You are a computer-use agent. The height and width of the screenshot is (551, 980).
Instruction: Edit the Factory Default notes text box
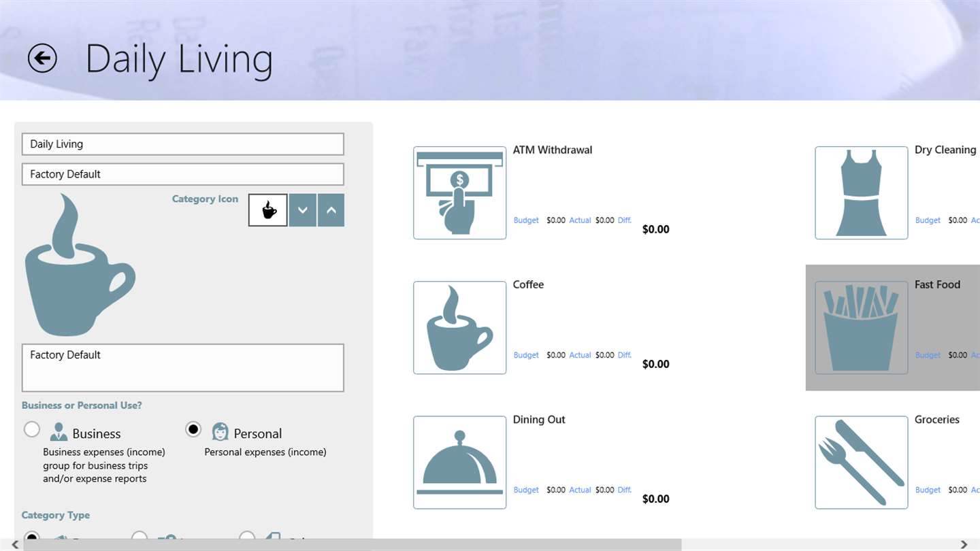coord(183,368)
